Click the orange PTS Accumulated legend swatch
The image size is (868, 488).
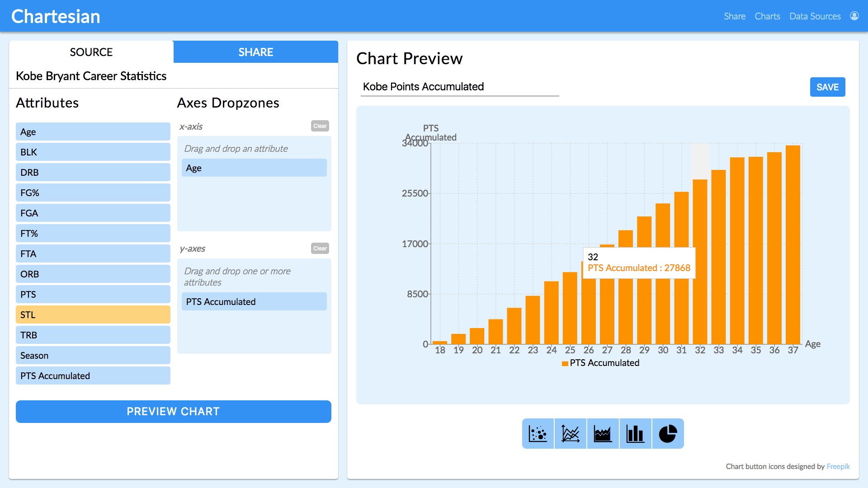pos(565,363)
